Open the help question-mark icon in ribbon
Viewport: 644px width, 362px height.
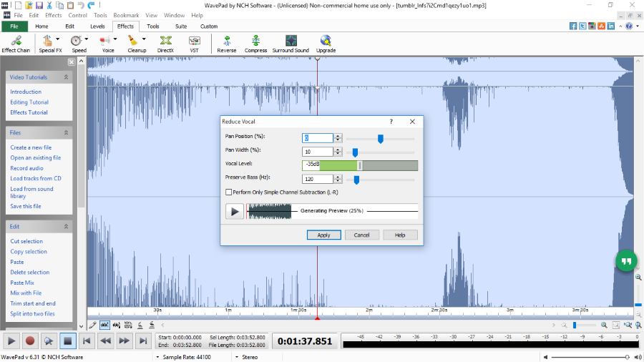(x=629, y=26)
